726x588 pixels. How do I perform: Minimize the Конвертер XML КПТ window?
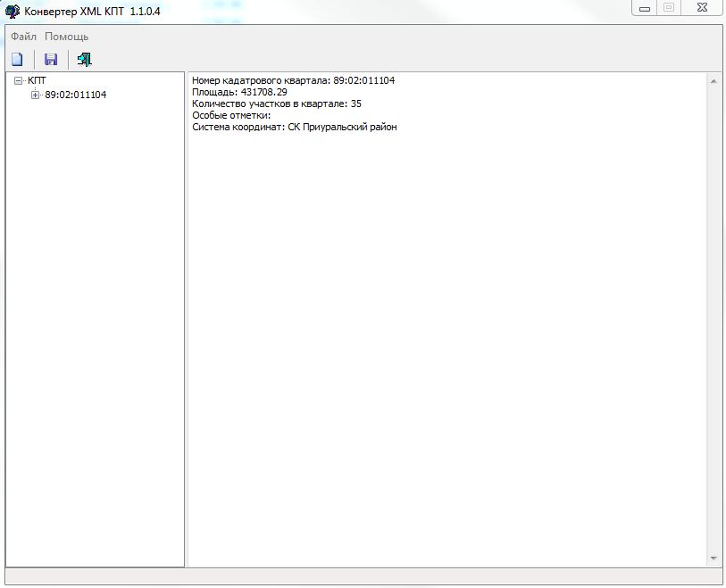(x=645, y=8)
